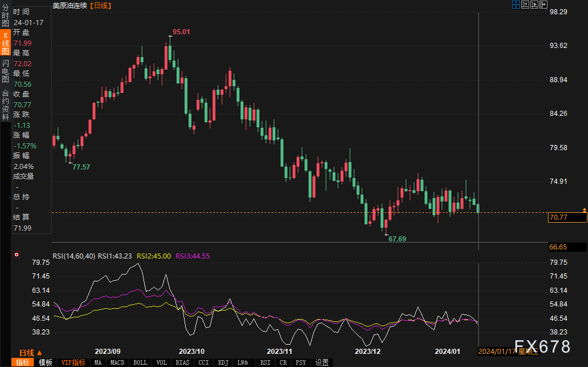Toggle the blue crosshair cursor icon
This screenshot has height=367, width=588.
pyautogui.click(x=516, y=5)
